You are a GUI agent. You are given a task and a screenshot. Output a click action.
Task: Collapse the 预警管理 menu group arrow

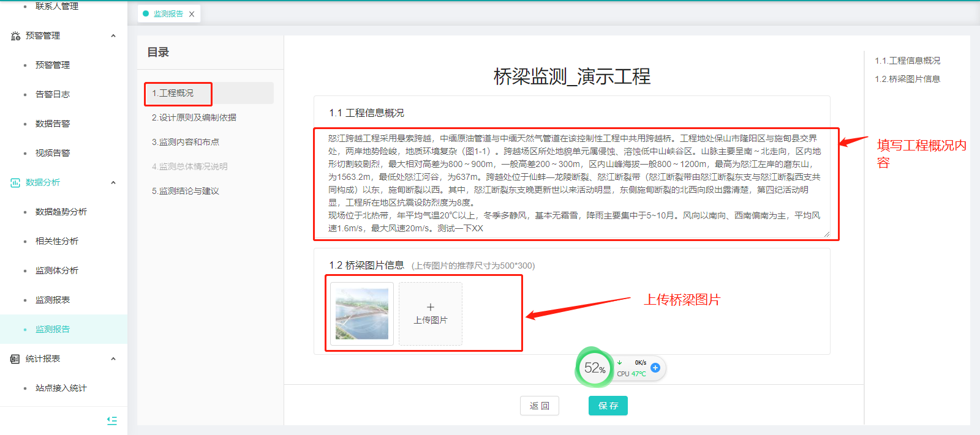(113, 36)
